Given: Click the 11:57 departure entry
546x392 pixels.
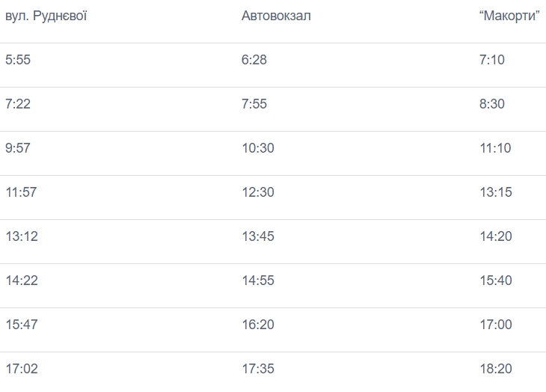Looking at the screenshot, I should click(x=21, y=192).
